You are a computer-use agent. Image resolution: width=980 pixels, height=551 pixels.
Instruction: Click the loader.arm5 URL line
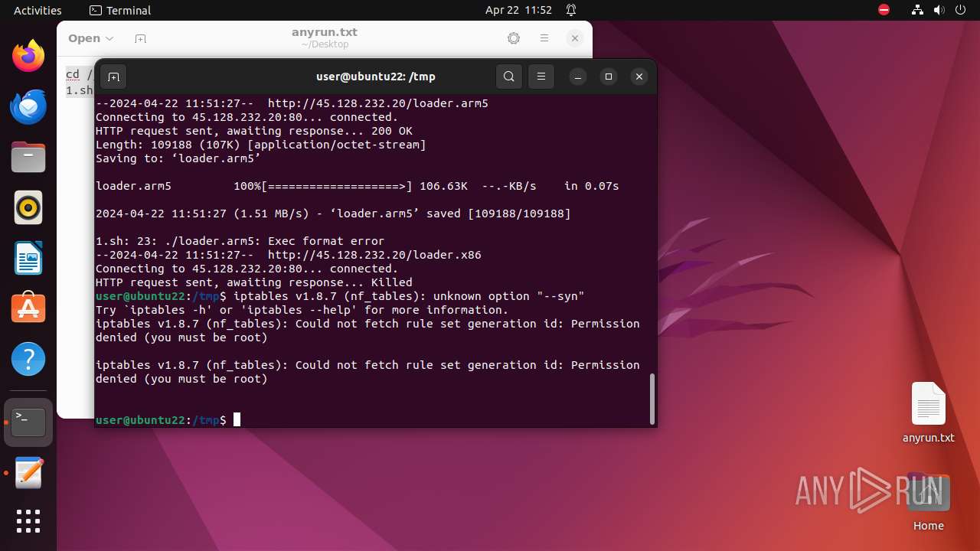tap(292, 103)
